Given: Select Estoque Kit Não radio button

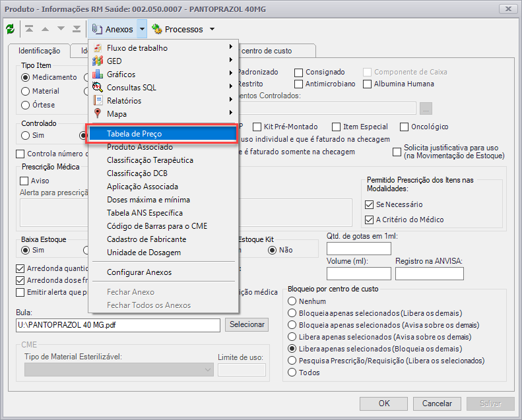Looking at the screenshot, I should 273,250.
